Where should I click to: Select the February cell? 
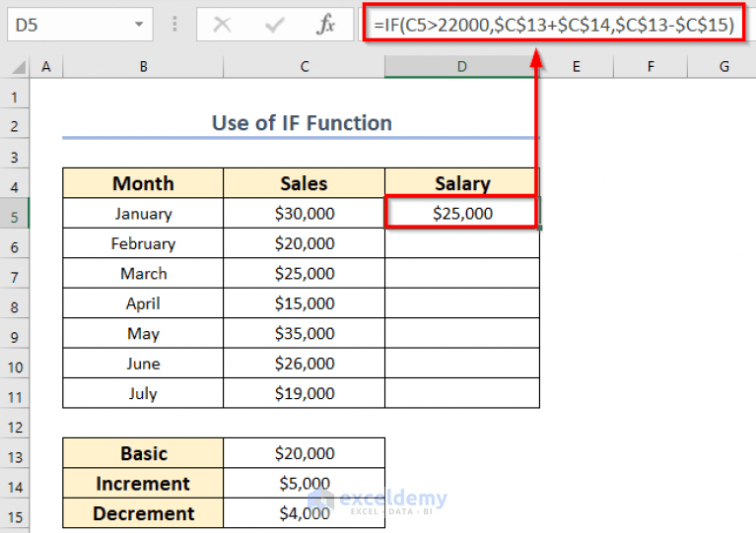pos(143,243)
